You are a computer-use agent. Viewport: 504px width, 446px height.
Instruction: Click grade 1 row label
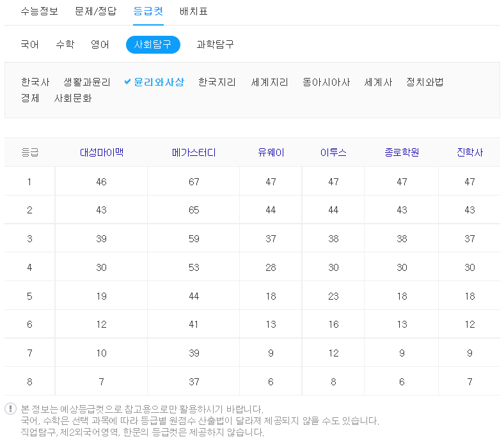(x=29, y=181)
